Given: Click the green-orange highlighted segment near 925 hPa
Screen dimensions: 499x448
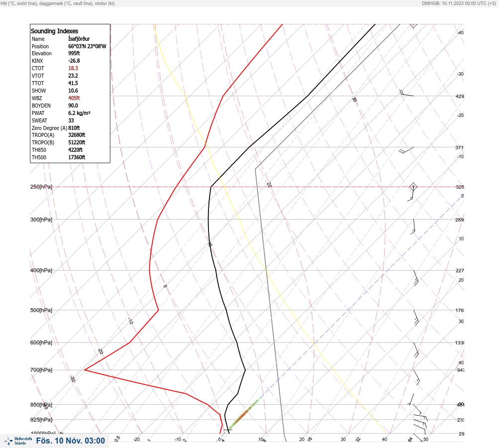Looking at the screenshot, I should click(243, 415).
